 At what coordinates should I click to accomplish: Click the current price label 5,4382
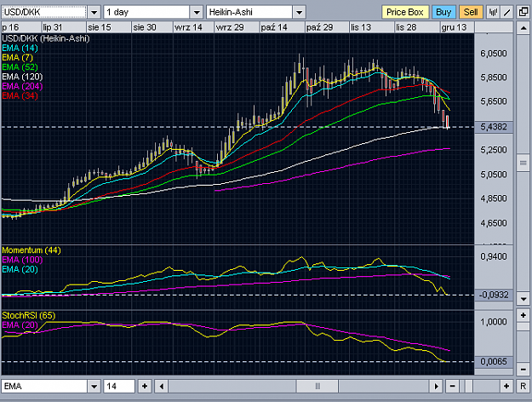click(x=494, y=127)
